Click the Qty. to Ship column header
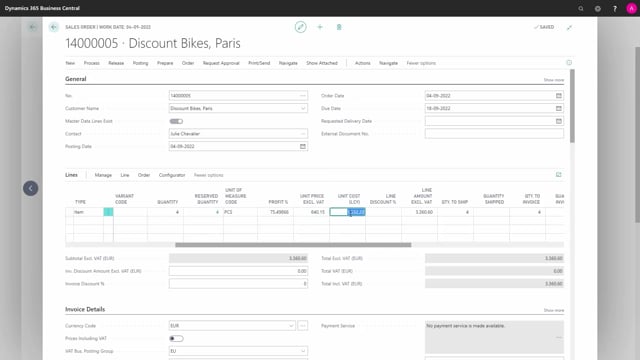This screenshot has height=360, width=640. click(454, 202)
